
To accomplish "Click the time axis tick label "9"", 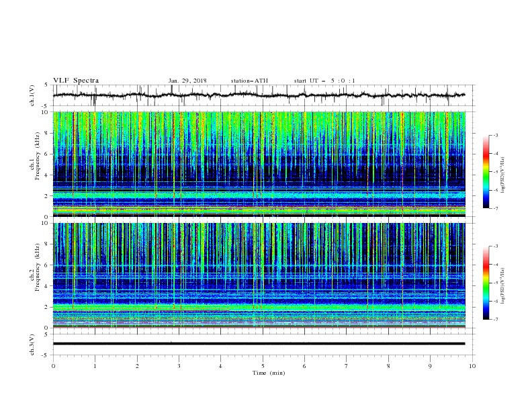I will (430, 366).
